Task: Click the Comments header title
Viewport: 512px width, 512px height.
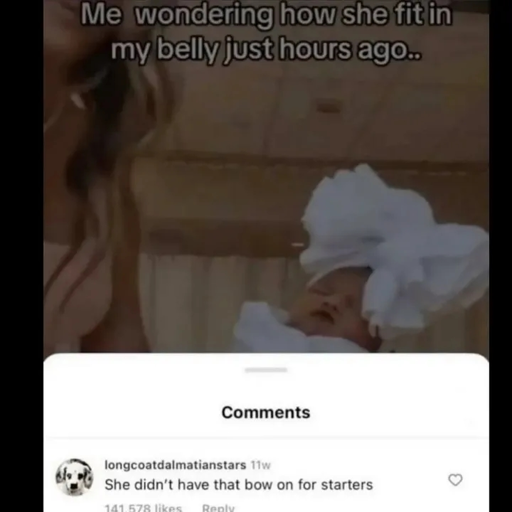Action: click(266, 412)
